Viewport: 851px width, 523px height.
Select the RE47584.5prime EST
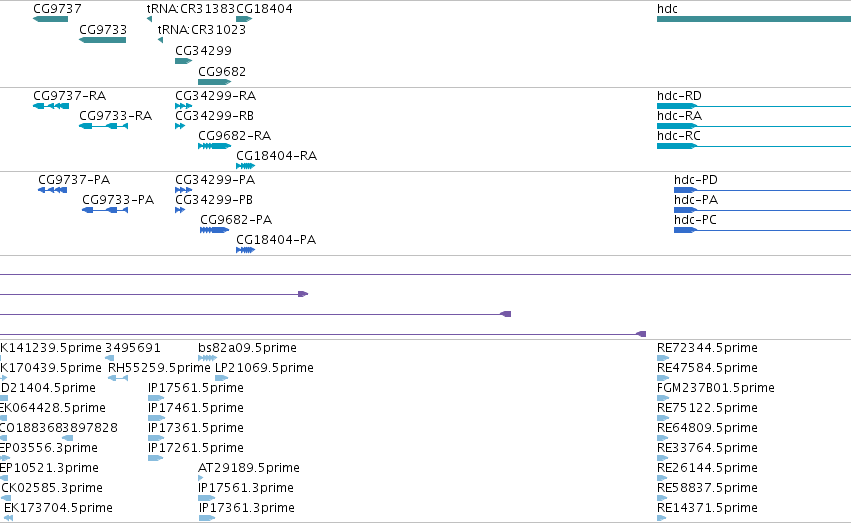tap(663, 379)
